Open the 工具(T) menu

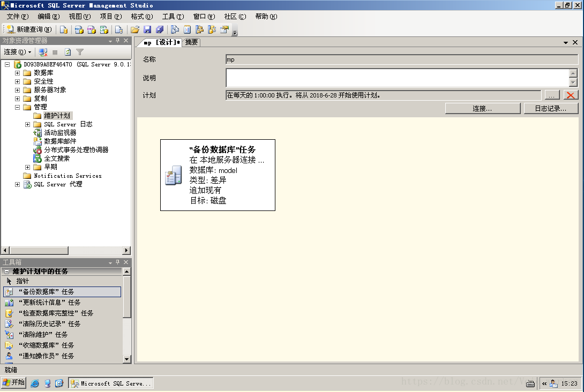173,17
